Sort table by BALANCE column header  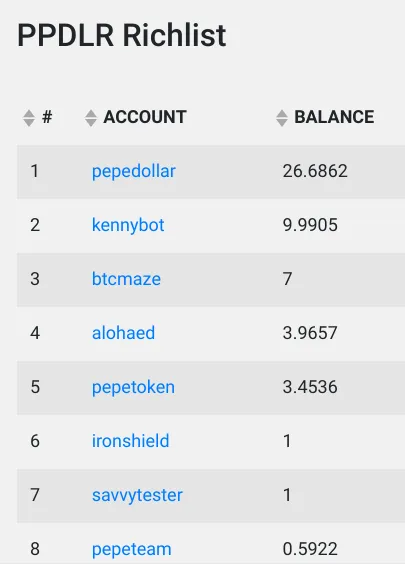point(334,117)
